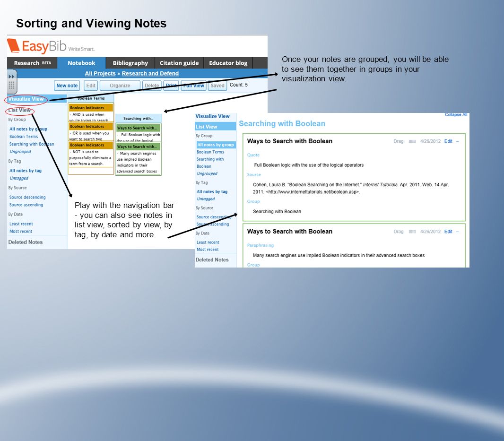The image size is (504, 441).
Task: Select the green Many search engines note card
Action: [138, 159]
